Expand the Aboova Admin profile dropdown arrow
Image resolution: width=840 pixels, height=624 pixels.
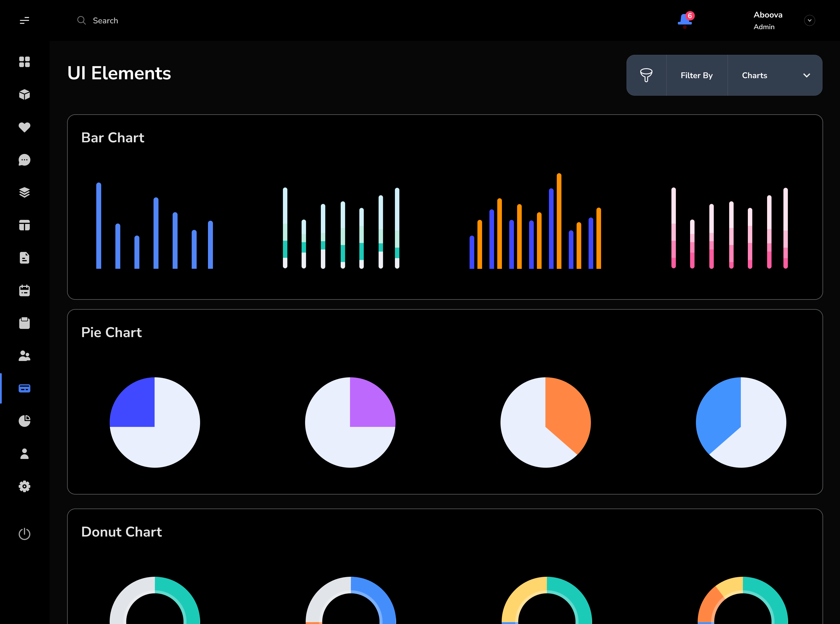809,20
